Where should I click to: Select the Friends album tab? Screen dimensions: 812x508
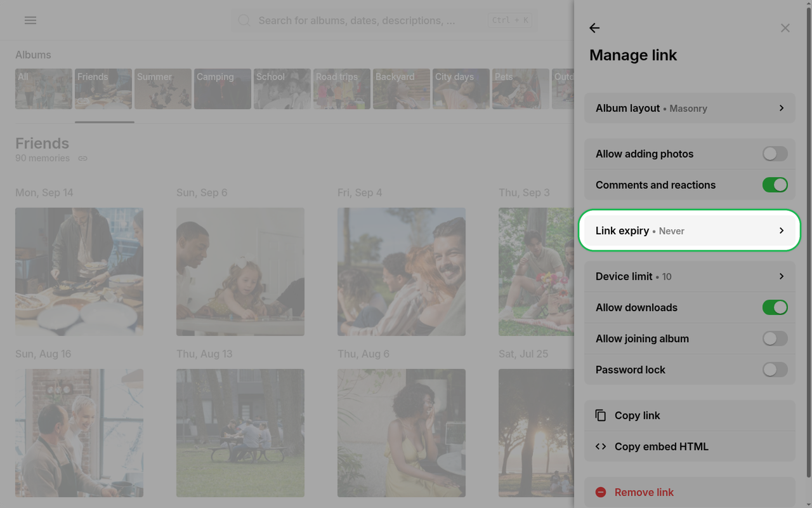(x=103, y=89)
